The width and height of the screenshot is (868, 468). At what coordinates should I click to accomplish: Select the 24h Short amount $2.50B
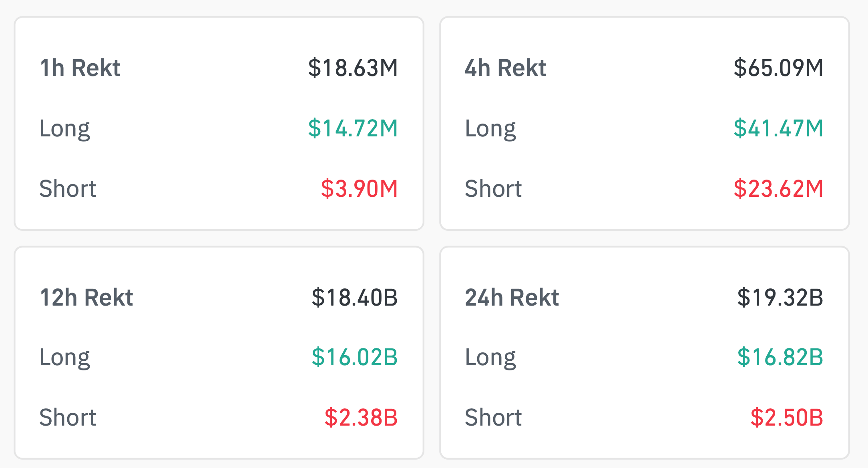click(x=786, y=417)
